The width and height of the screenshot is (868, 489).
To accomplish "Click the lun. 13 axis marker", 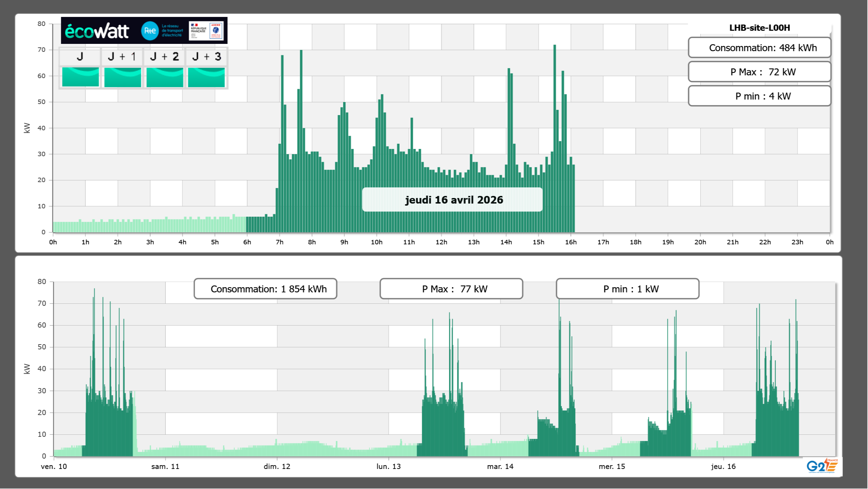I will [389, 466].
